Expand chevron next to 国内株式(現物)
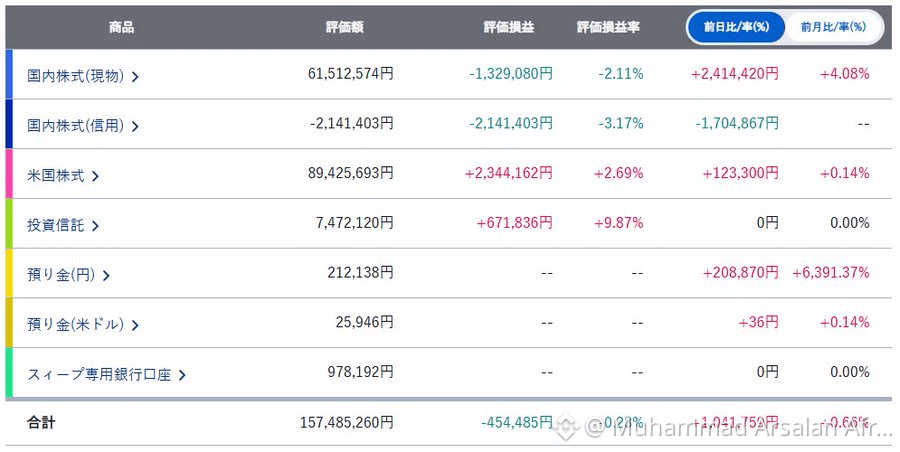This screenshot has width=900, height=452. click(135, 76)
